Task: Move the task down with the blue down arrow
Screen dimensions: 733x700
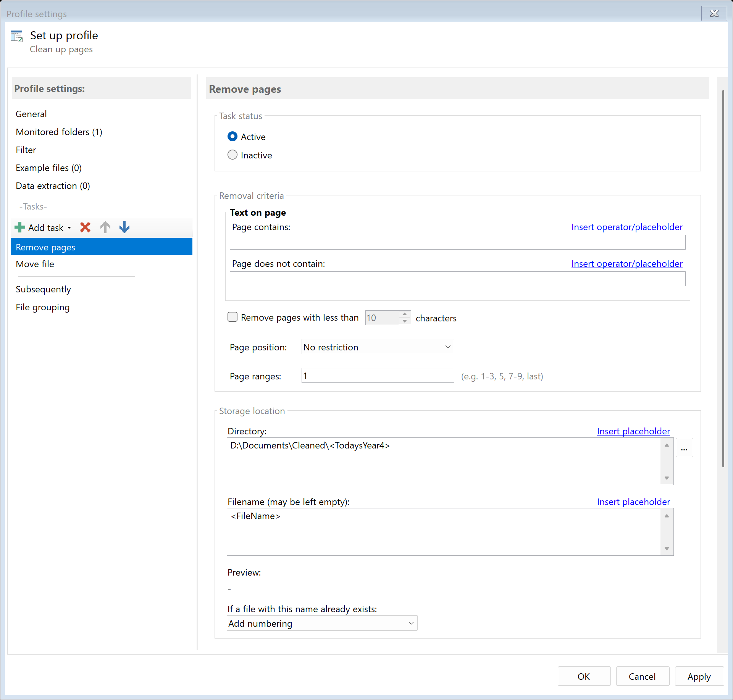Action: tap(124, 227)
